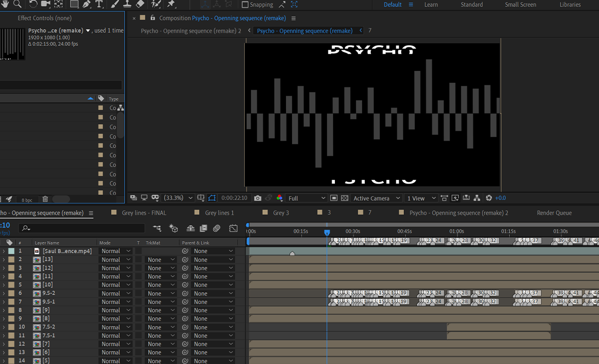This screenshot has width=599, height=364.
Task: Open Mode dropdown for layer [13]
Action: coord(115,260)
